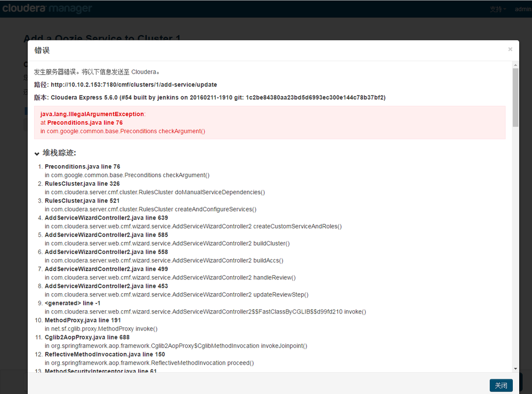
Task: Click the dialog scrollbar down arrow
Action: tap(515, 368)
